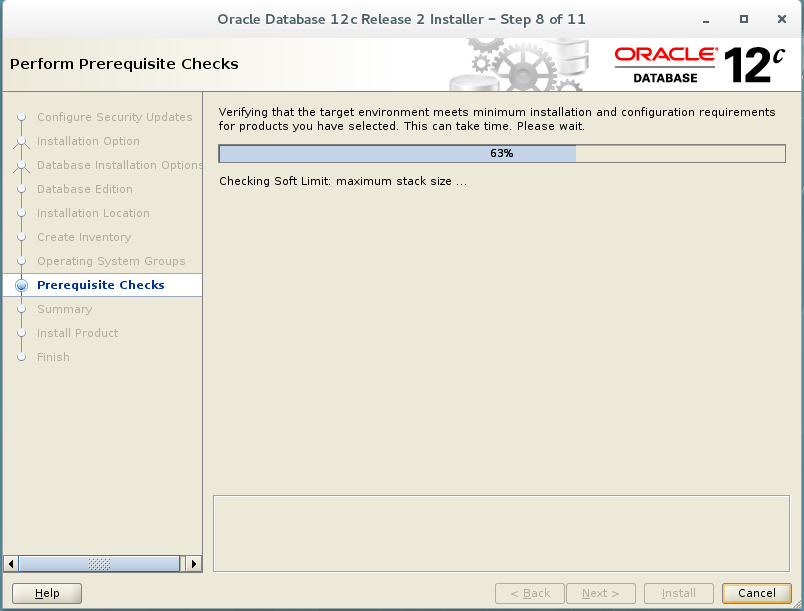
Task: Select the Prerequisite Checks step
Action: click(x=103, y=285)
